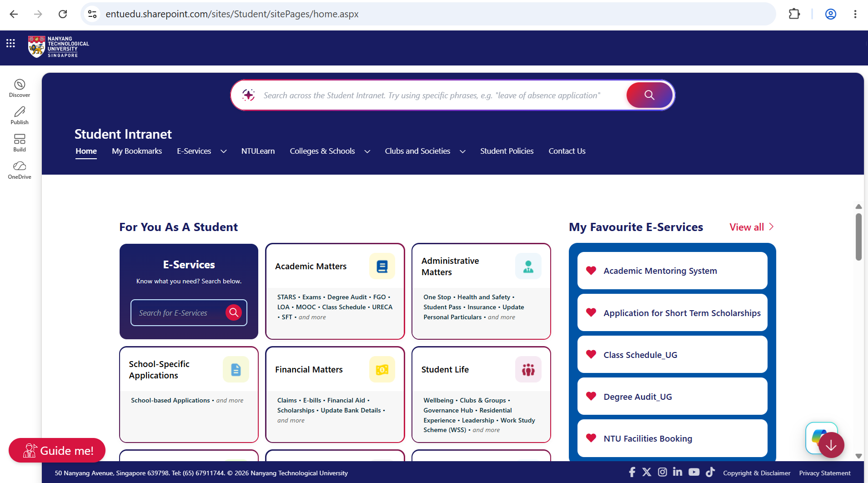This screenshot has width=868, height=483.
Task: Unfavourite Academic Mentoring System heart
Action: coord(591,270)
